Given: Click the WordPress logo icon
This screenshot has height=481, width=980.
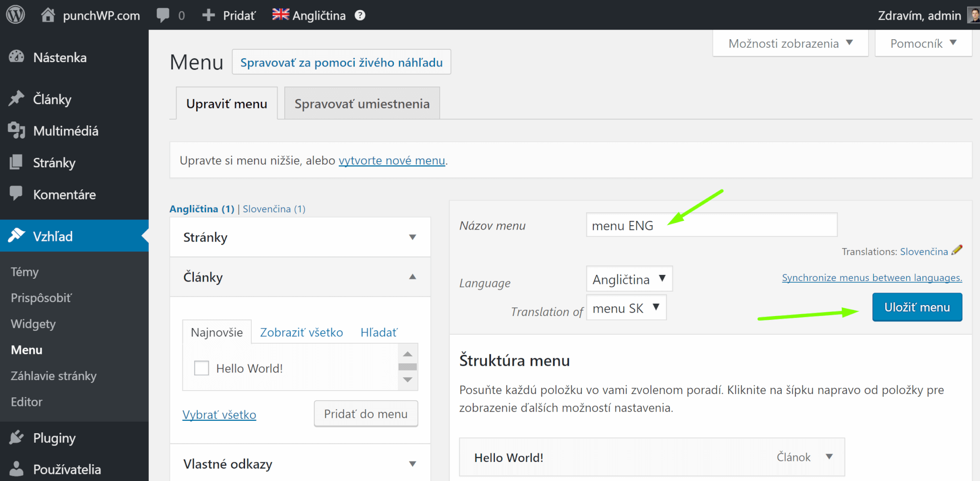Looking at the screenshot, I should pyautogui.click(x=15, y=15).
